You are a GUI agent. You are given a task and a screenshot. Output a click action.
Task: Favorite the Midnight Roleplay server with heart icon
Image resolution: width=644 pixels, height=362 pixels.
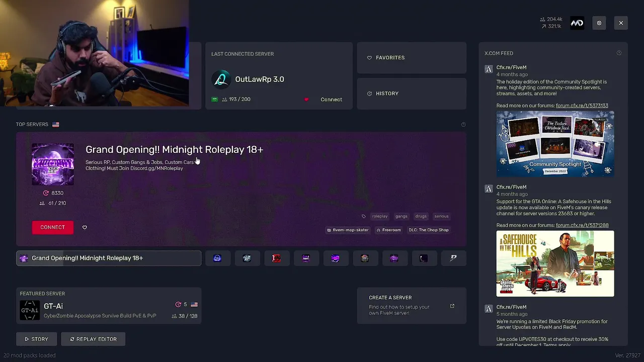pos(85,227)
